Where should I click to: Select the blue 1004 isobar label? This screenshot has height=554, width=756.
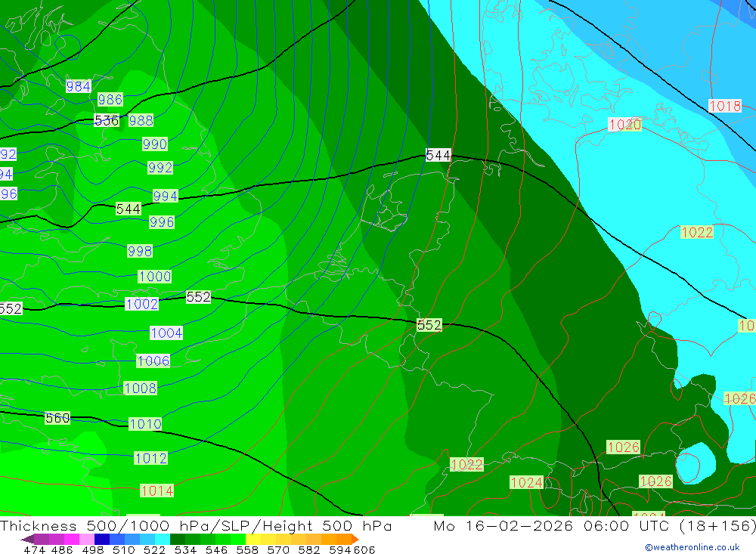pyautogui.click(x=166, y=333)
